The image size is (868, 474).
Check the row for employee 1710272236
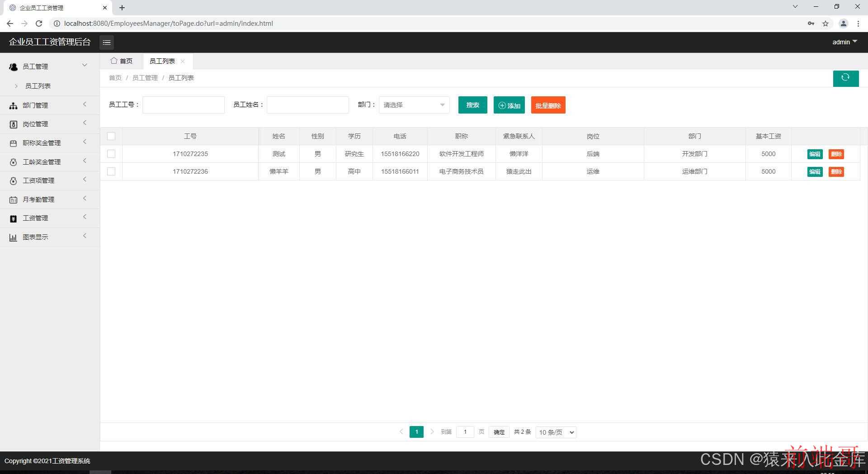[x=111, y=171]
